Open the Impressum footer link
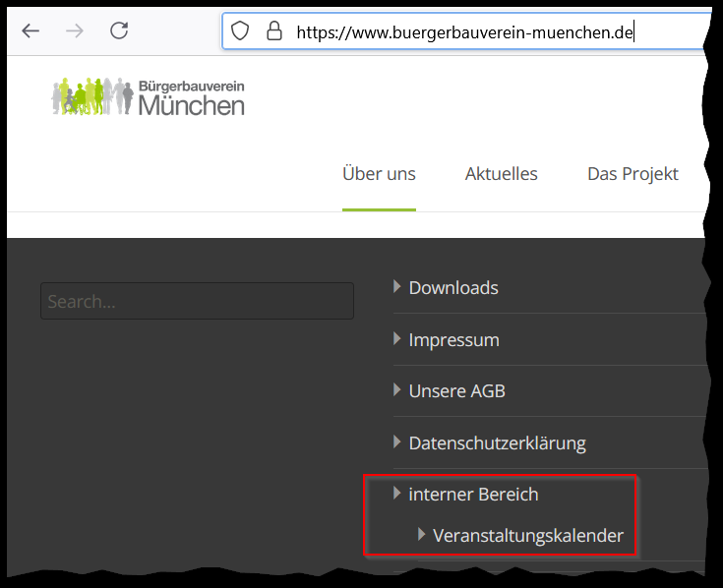Viewport: 723px width, 588px height. 453,340
